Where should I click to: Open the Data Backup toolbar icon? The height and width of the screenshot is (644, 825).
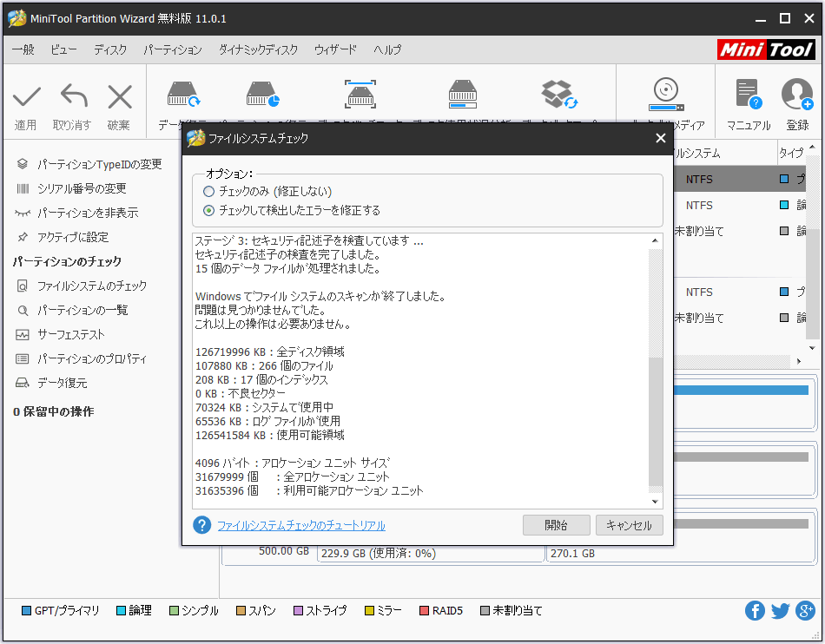[x=559, y=94]
